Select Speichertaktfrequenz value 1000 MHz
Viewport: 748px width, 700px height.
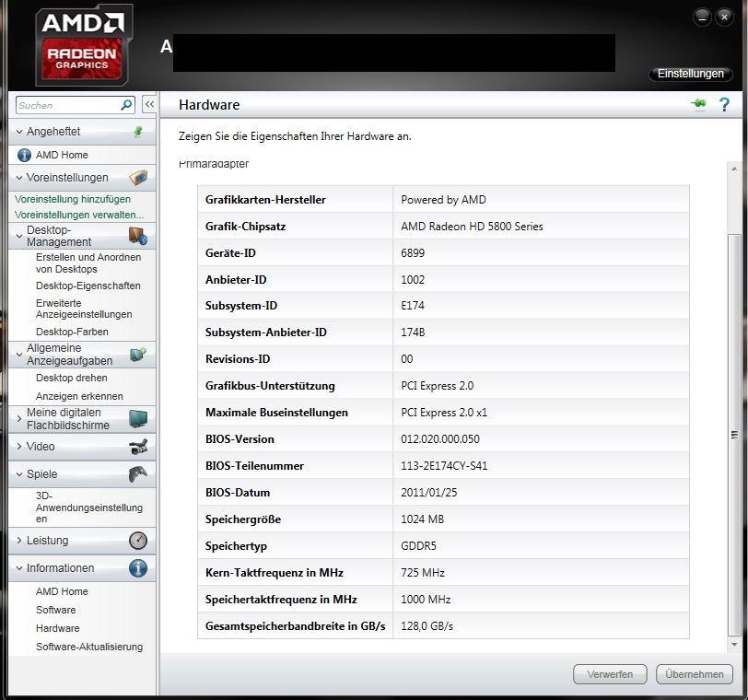point(426,600)
